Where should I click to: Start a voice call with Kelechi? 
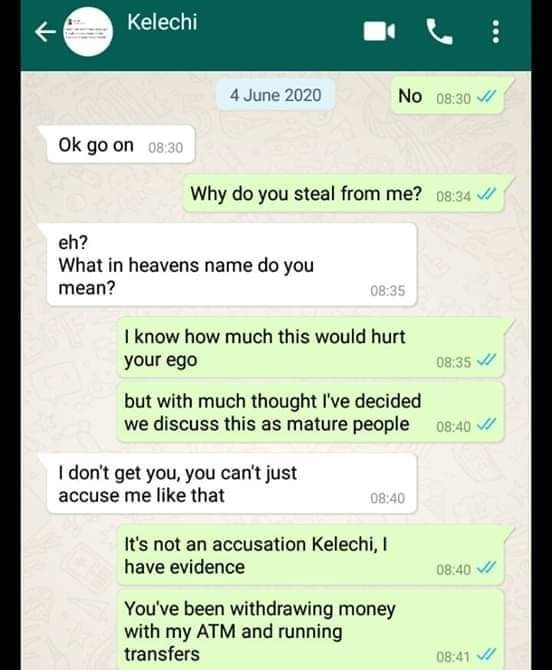tap(439, 32)
